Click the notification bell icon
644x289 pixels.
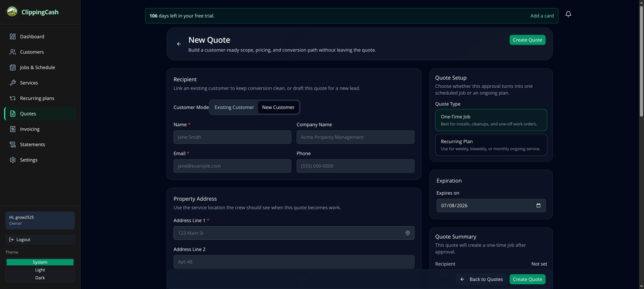pos(568,15)
